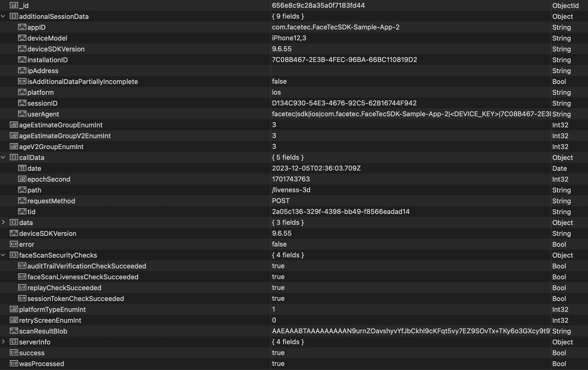Viewport: 588px width, 370px height.
Task: Click the ObjectId type icon beside _id
Action: coord(14,5)
